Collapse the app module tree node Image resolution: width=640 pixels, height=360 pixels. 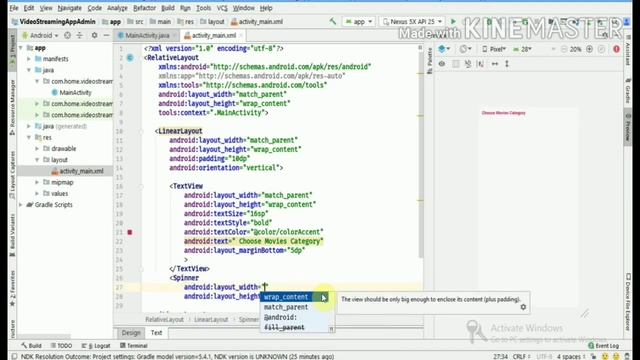pos(21,48)
